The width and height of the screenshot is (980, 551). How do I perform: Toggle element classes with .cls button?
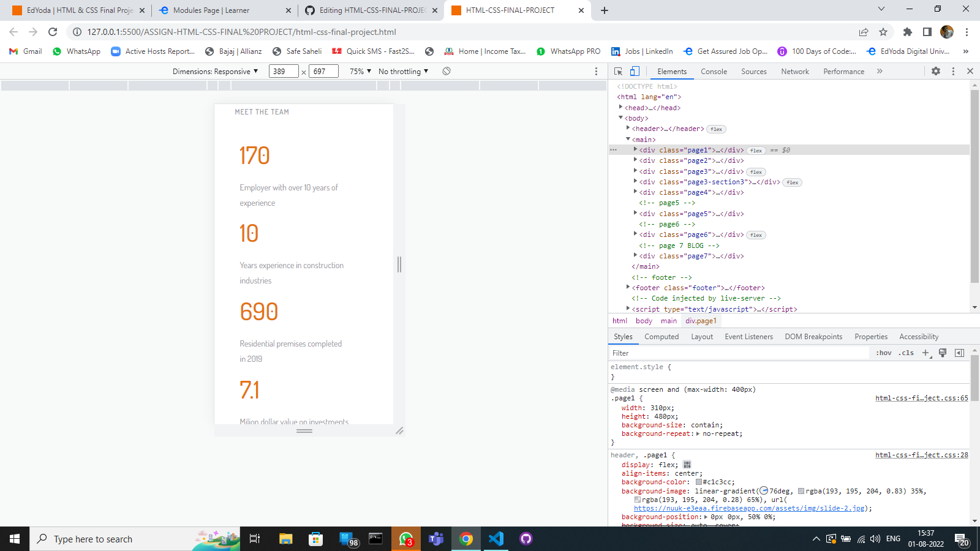(x=906, y=353)
